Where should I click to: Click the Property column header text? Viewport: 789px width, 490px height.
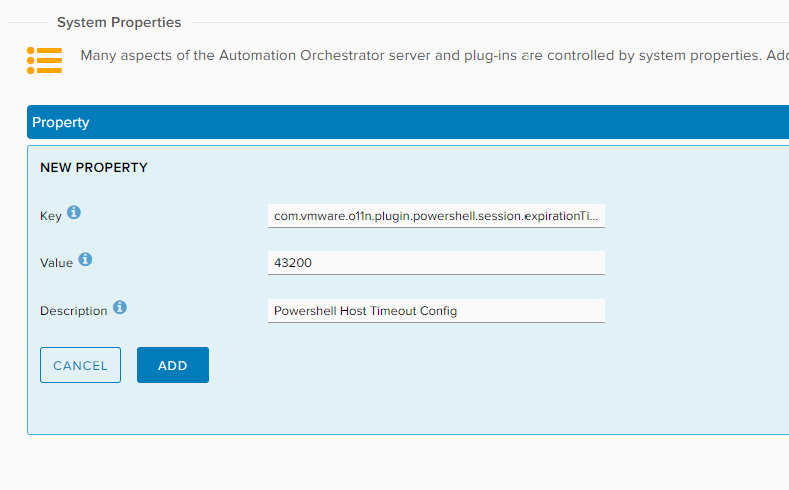coord(61,122)
